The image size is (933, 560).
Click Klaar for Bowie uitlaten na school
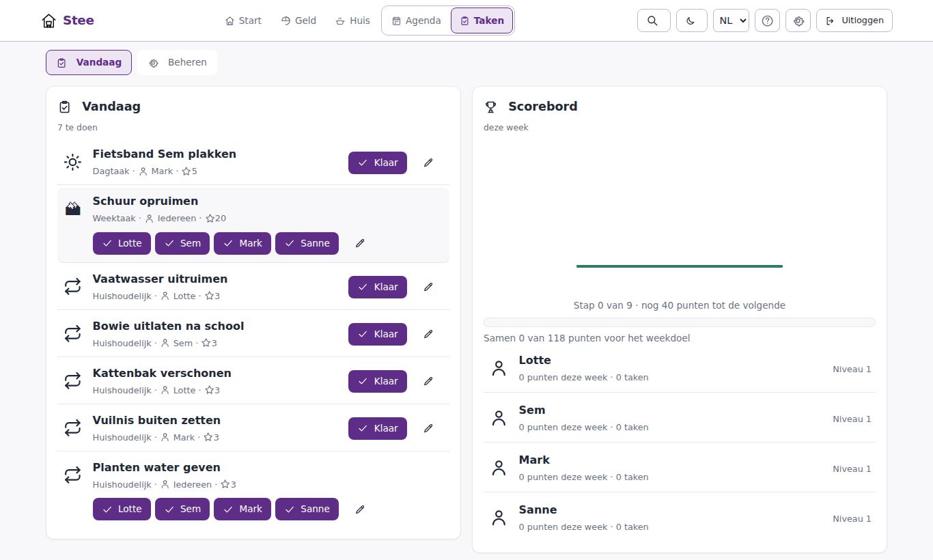pyautogui.click(x=378, y=334)
